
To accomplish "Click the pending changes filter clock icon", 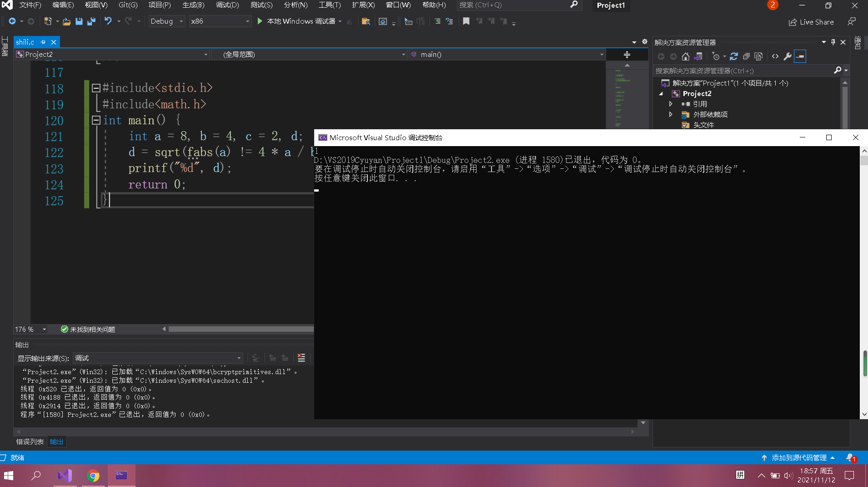I will [x=716, y=56].
